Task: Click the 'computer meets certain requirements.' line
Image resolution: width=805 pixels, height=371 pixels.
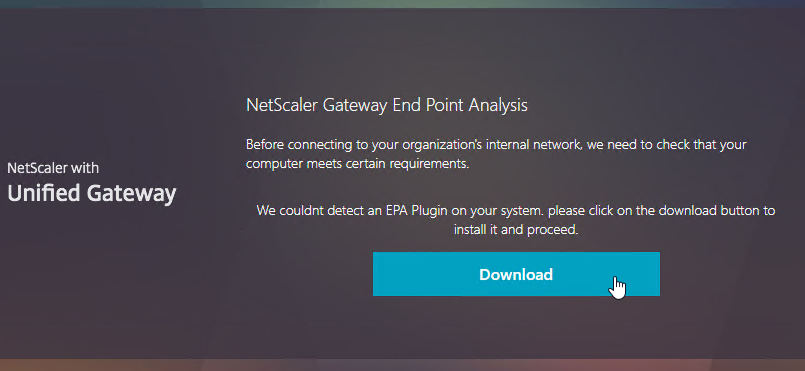Action: 358,164
